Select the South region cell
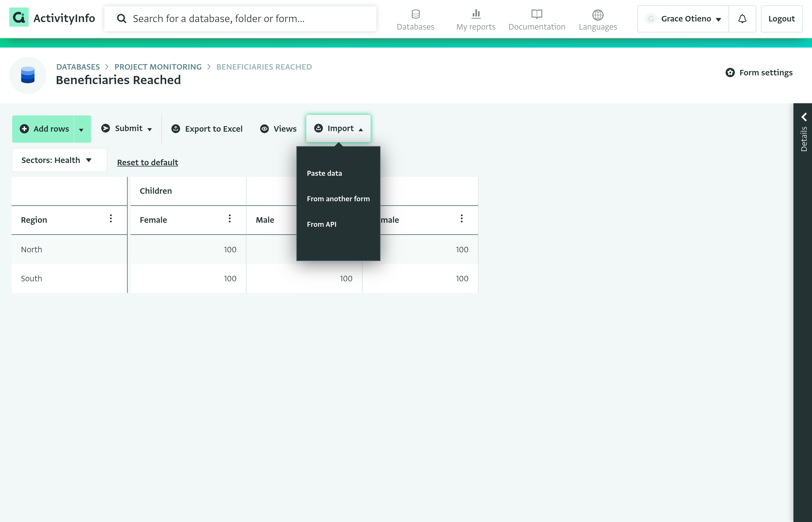 coord(69,278)
